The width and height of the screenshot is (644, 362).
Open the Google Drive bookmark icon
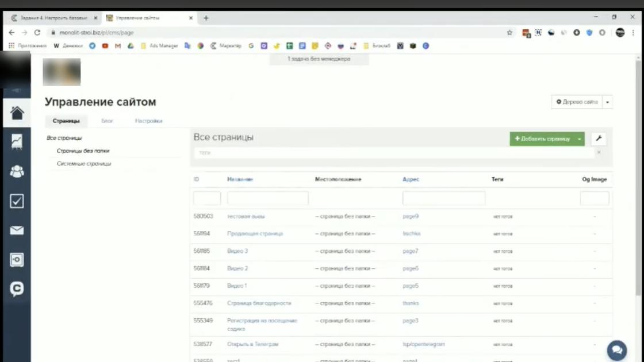pos(131,46)
